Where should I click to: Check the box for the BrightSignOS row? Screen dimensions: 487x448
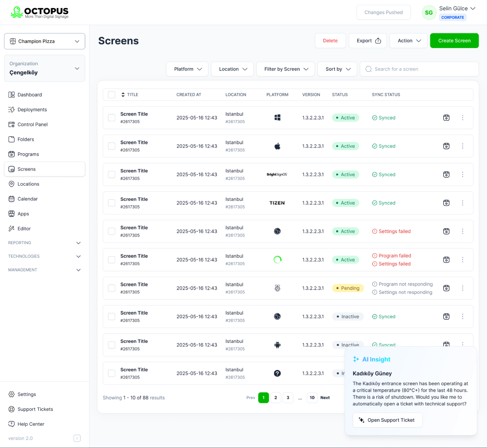tap(112, 174)
